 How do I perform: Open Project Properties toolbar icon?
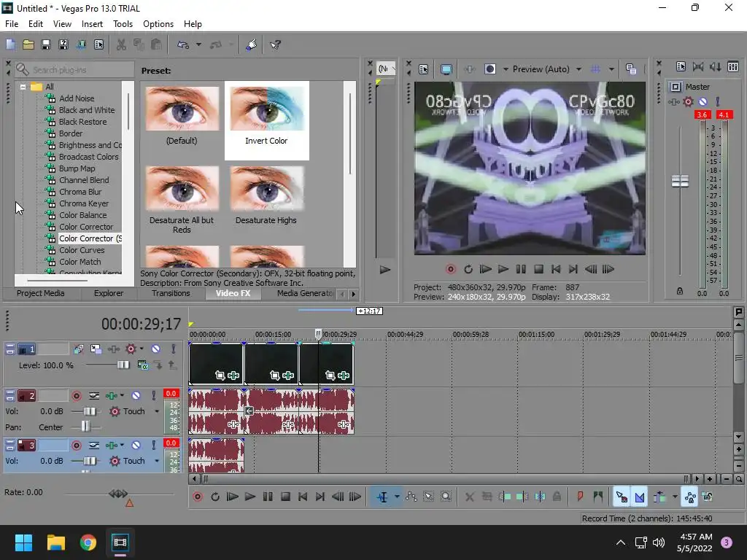click(x=98, y=44)
